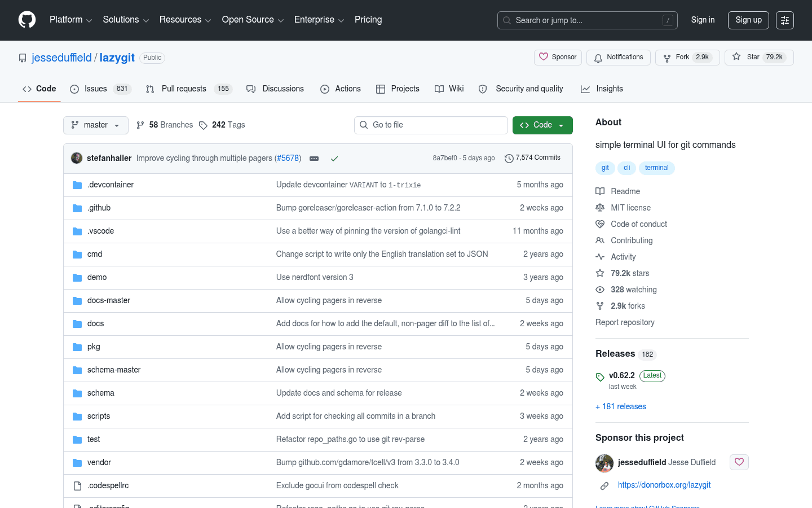Select the terminal topic tag

coord(656,168)
